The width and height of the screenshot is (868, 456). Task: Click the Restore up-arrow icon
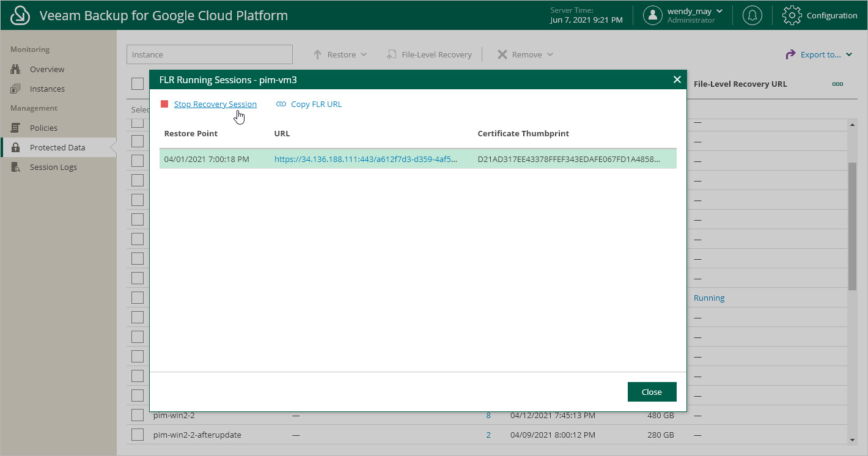[317, 54]
